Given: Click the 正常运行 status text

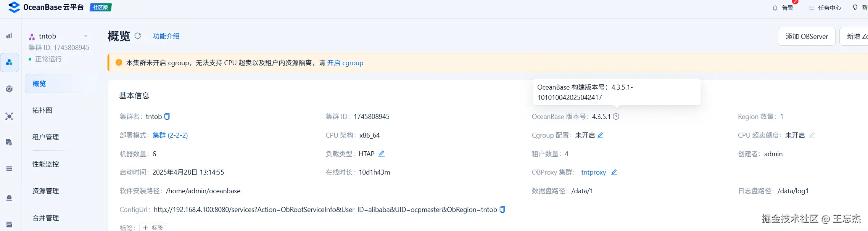Looking at the screenshot, I should coord(48,59).
